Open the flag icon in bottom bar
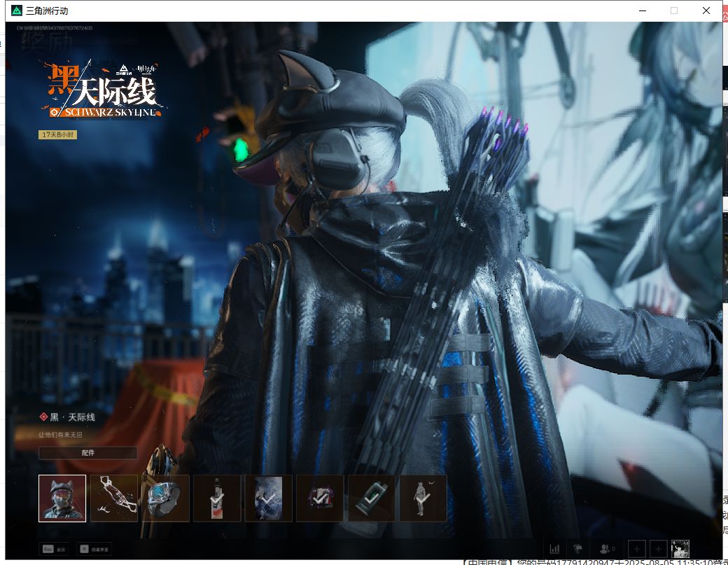 tap(578, 549)
